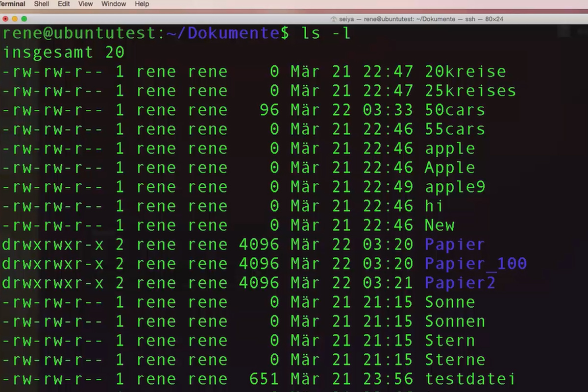Viewport: 588px width, 392px height.
Task: Click the time '03:33' in 50cars row
Action: 389,110
